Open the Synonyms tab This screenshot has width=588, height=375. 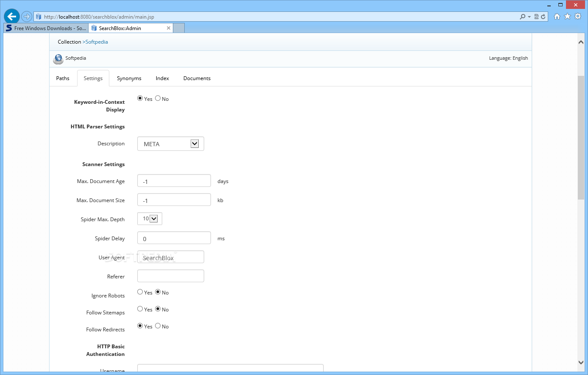pyautogui.click(x=129, y=78)
